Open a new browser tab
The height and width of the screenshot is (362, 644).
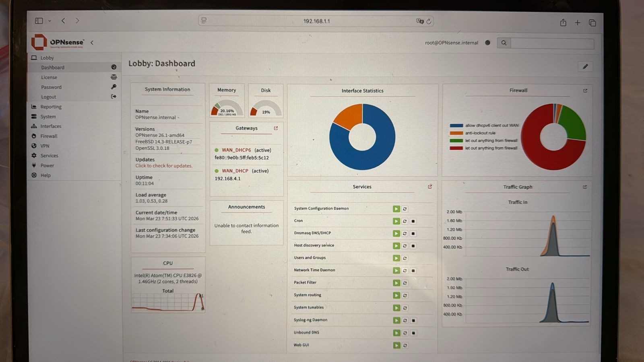point(578,23)
